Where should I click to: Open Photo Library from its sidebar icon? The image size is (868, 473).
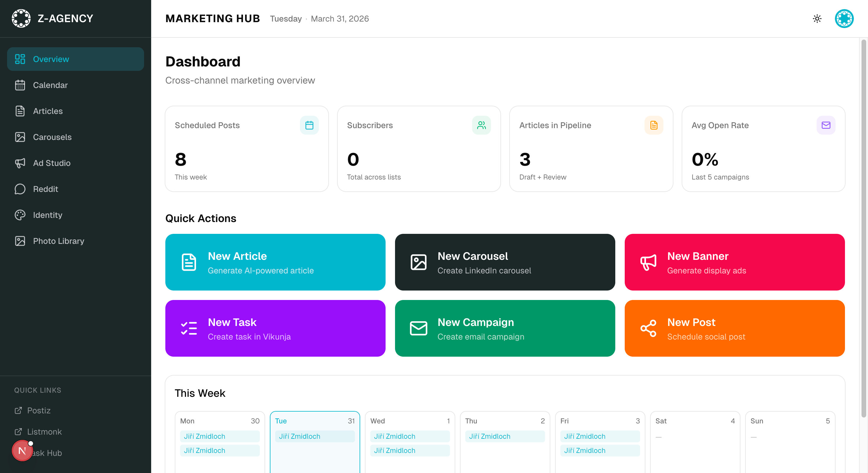pyautogui.click(x=20, y=241)
